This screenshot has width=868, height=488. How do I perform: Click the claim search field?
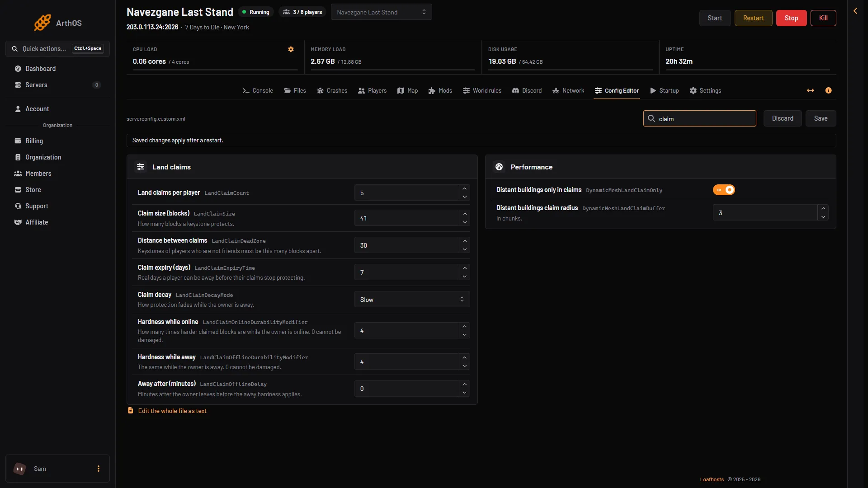click(x=699, y=118)
